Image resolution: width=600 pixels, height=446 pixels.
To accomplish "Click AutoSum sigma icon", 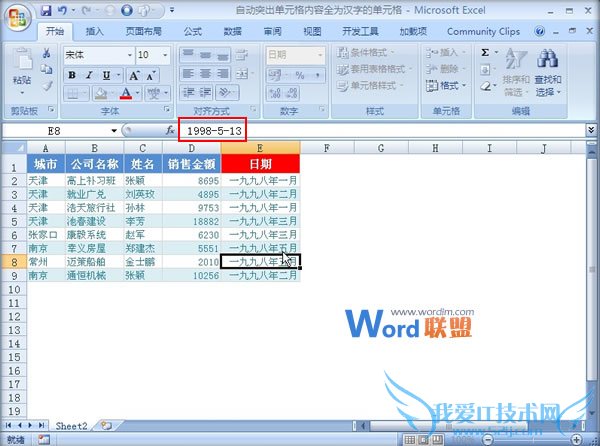I will coord(485,52).
